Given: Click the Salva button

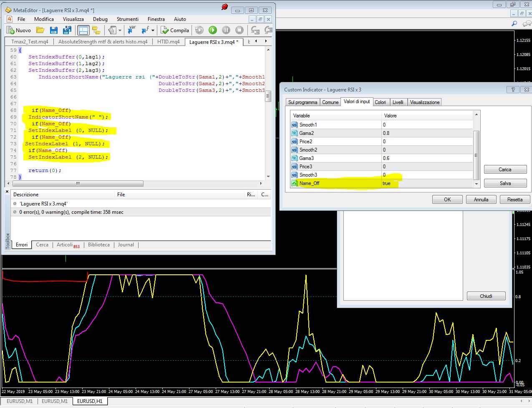Looking at the screenshot, I should tap(505, 183).
